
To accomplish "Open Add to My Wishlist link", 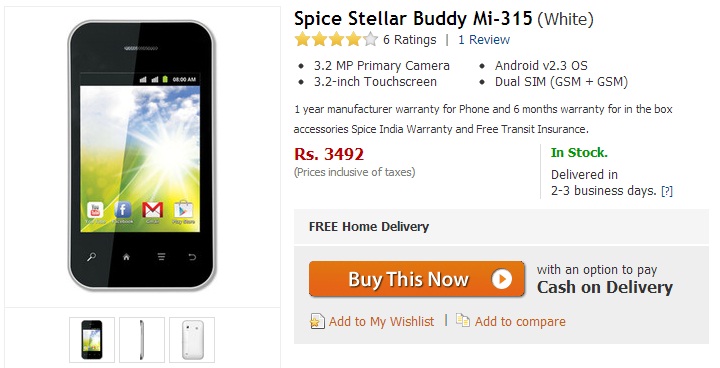I will (x=381, y=321).
